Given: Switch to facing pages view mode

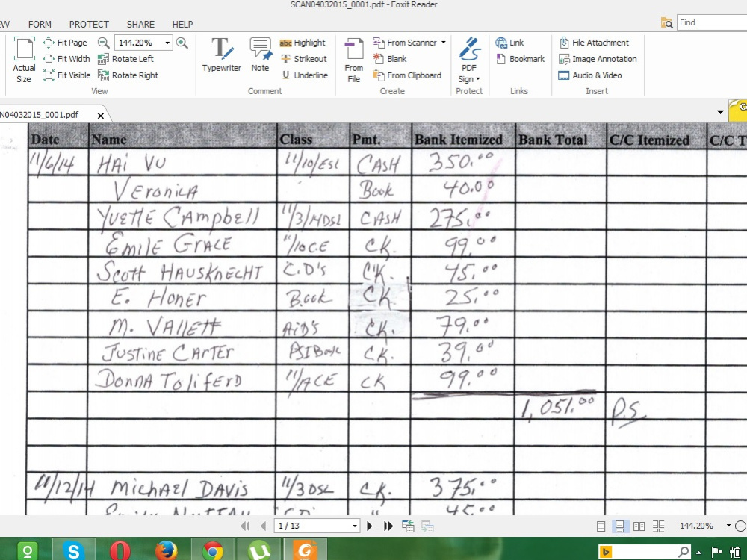Looking at the screenshot, I should 639,526.
